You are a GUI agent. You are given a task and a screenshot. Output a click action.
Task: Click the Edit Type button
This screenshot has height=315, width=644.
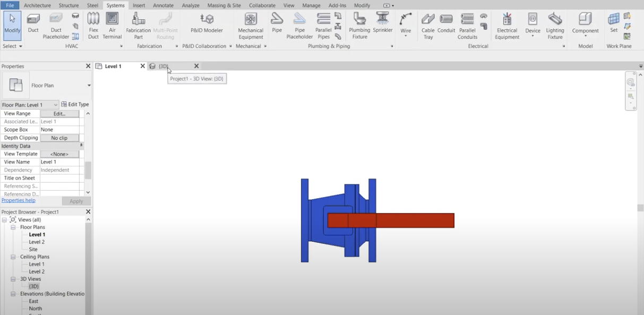[x=75, y=105]
